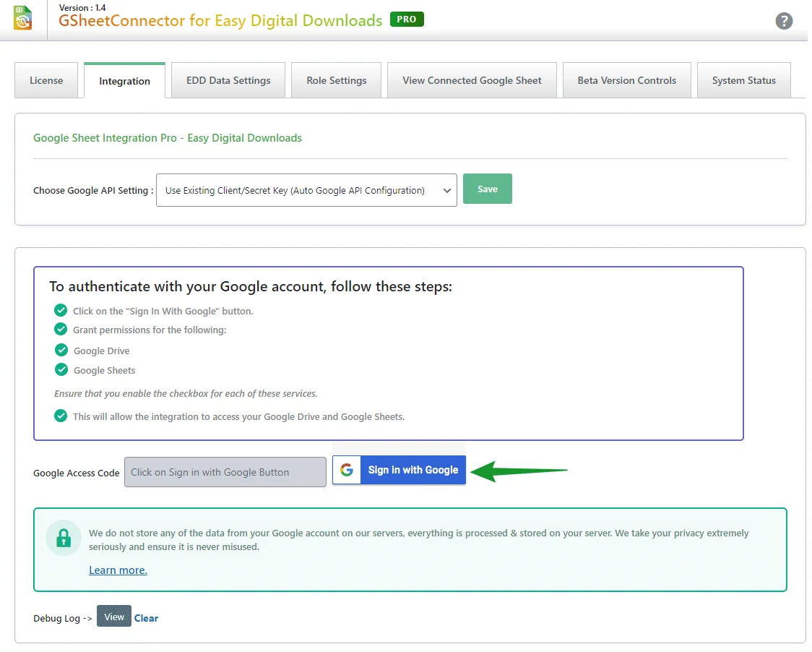Open Beta Version Controls tab
Screen dimensions: 812x652
coord(626,80)
